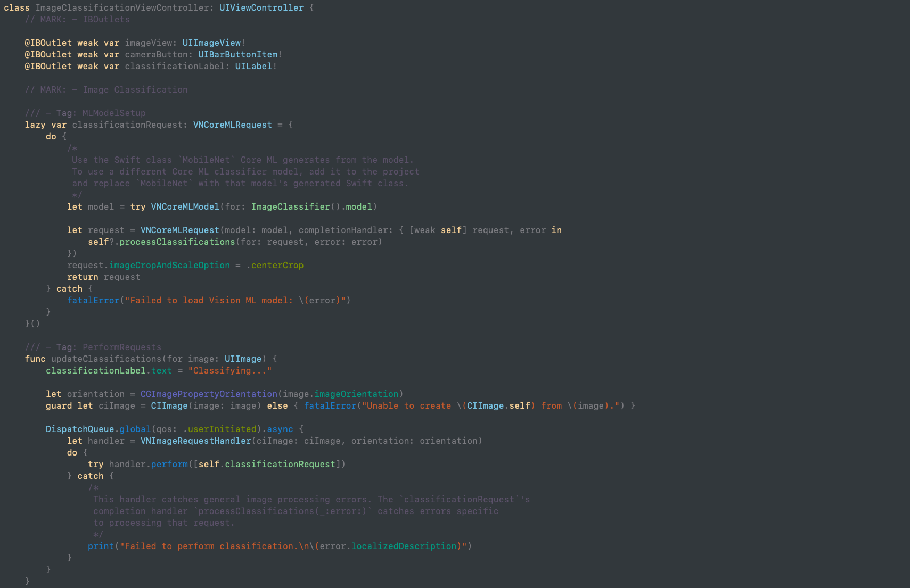Click the handler.perform call
The width and height of the screenshot is (910, 588).
(149, 464)
